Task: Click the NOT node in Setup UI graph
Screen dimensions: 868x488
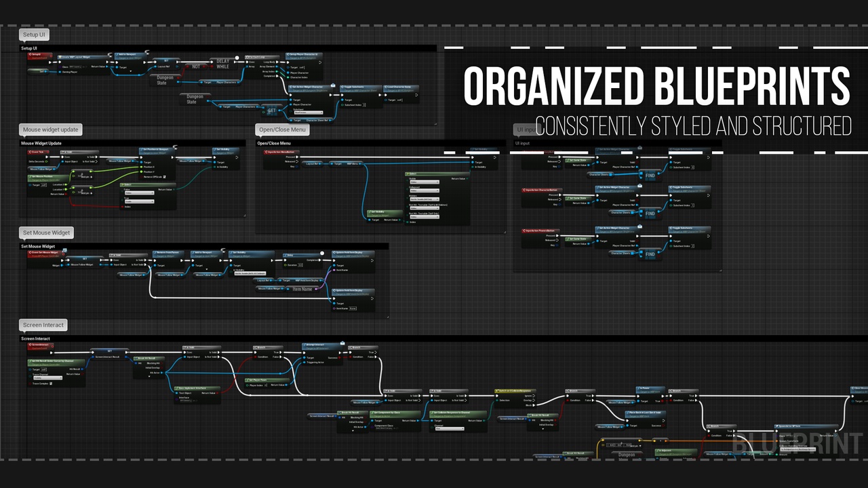Action: point(197,66)
